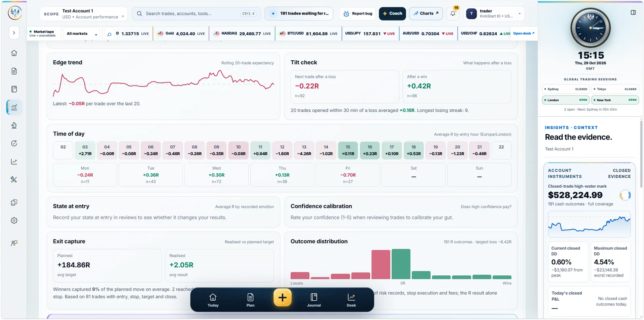Toggle the right side panel icon
The image size is (644, 320).
pos(633,12)
